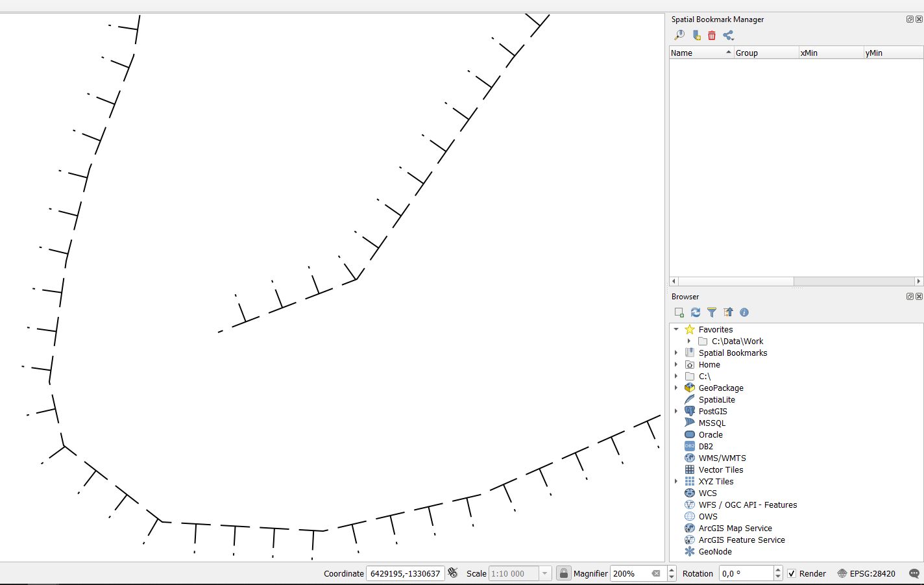The image size is (924, 585).
Task: Open the Scale dropdown
Action: pyautogui.click(x=545, y=573)
